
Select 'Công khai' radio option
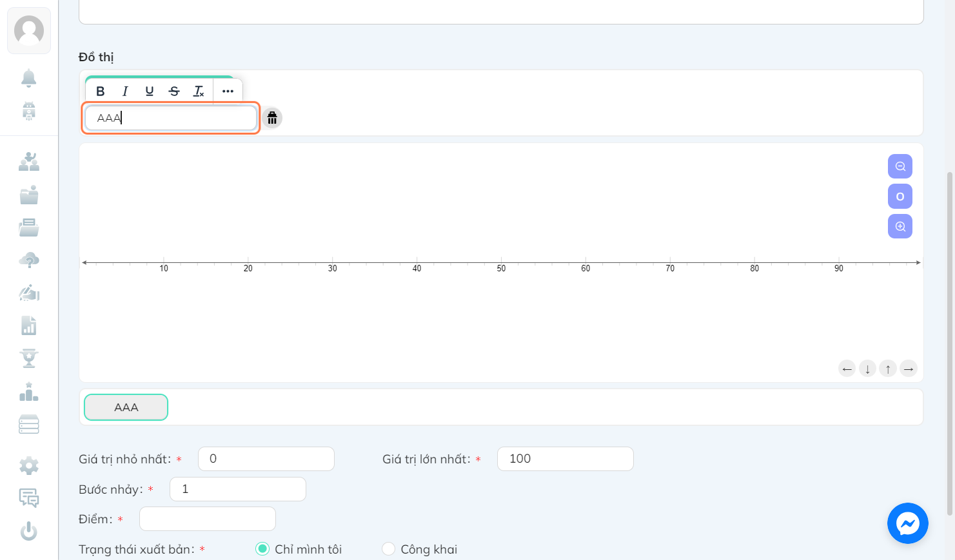pos(388,549)
